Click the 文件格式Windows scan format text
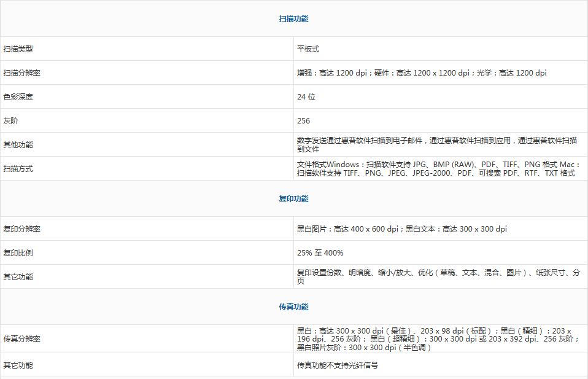This screenshot has height=379, width=588. point(436,168)
